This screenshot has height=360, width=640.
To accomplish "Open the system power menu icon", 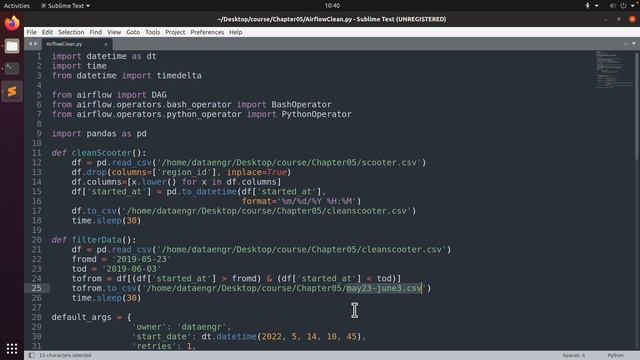I will (623, 6).
